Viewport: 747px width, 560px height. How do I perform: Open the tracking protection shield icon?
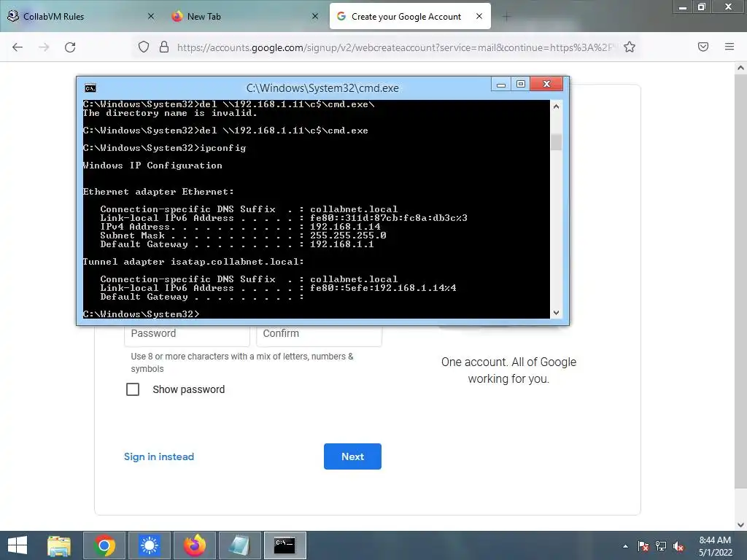[144, 47]
